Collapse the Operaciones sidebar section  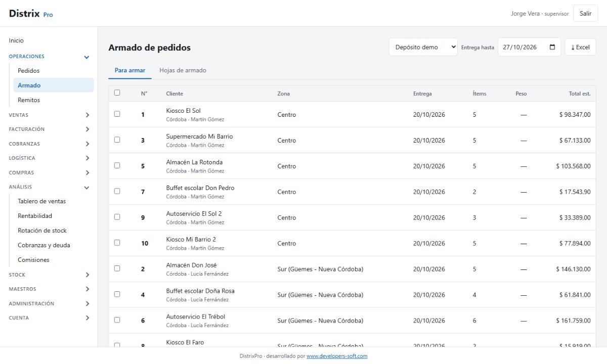point(50,57)
